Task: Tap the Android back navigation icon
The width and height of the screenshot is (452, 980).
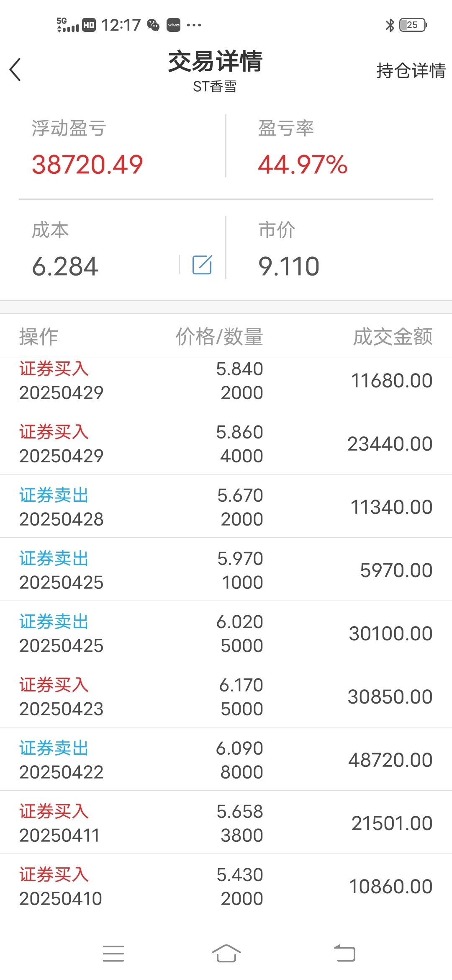Action: coord(344,954)
